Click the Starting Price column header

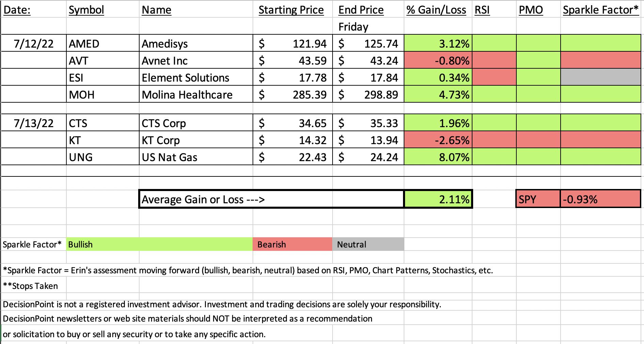pyautogui.click(x=291, y=10)
